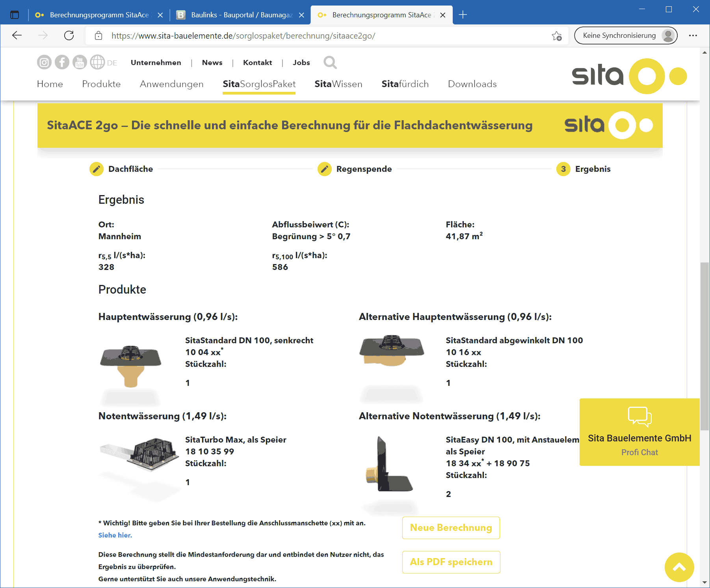Open the SitaWissen menu item

[338, 84]
